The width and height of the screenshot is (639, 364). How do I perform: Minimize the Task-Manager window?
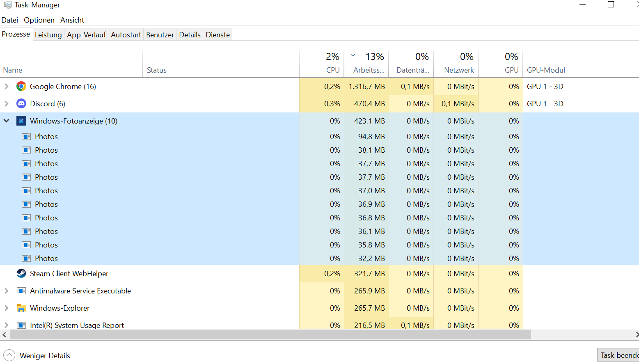583,5
